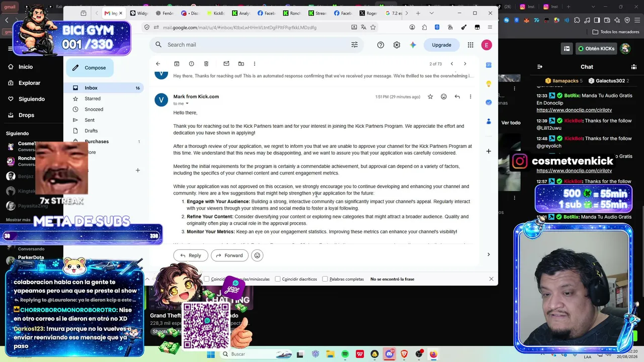
Task: Click 'Obtén KICKs' in the Kick window
Action: click(x=596, y=49)
